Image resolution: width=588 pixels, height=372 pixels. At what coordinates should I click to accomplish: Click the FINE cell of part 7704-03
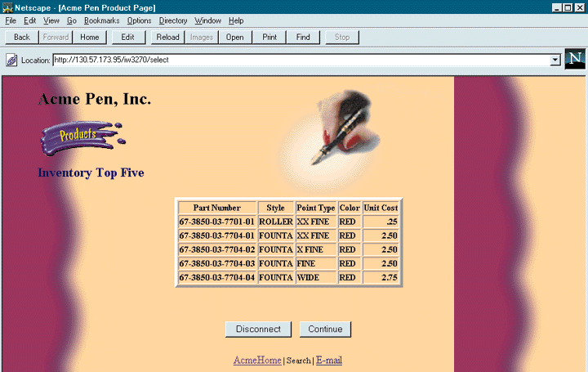(316, 263)
